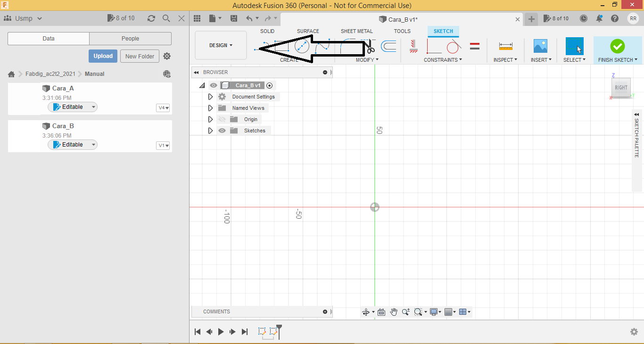Expand the Named Views node
Screen dimensions: 644x344
(211, 108)
